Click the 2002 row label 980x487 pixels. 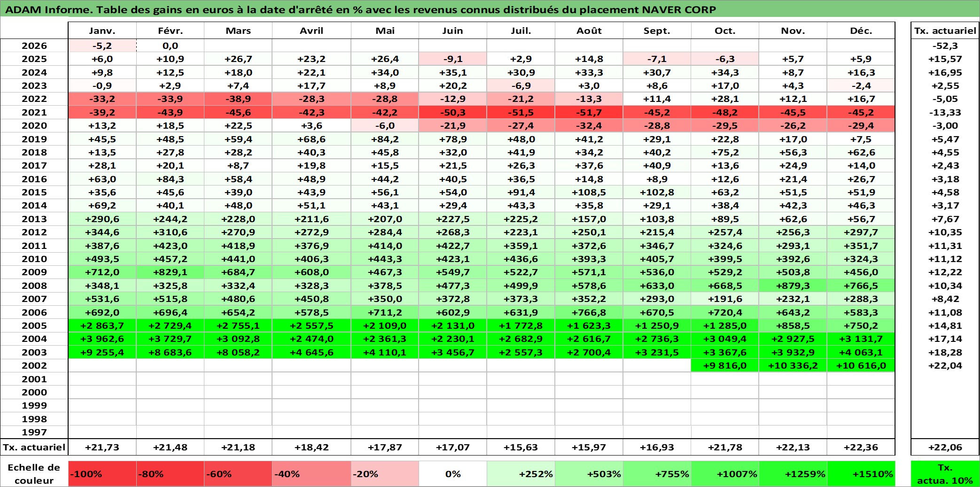34,365
